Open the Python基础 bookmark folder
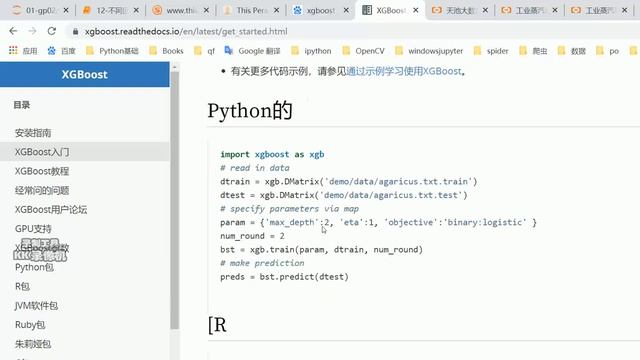 coord(112,51)
